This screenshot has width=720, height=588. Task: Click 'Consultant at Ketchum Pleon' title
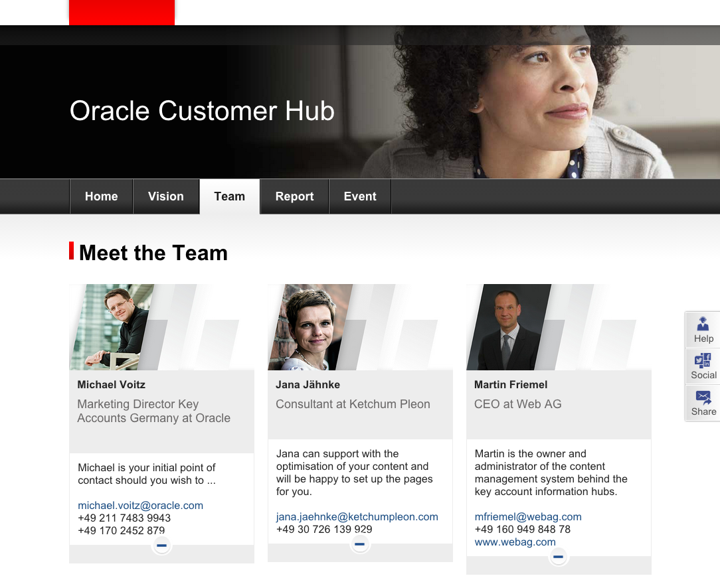pyautogui.click(x=353, y=404)
